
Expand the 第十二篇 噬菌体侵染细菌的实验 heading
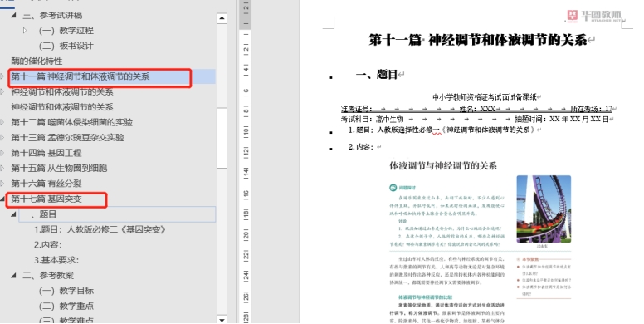point(2,122)
